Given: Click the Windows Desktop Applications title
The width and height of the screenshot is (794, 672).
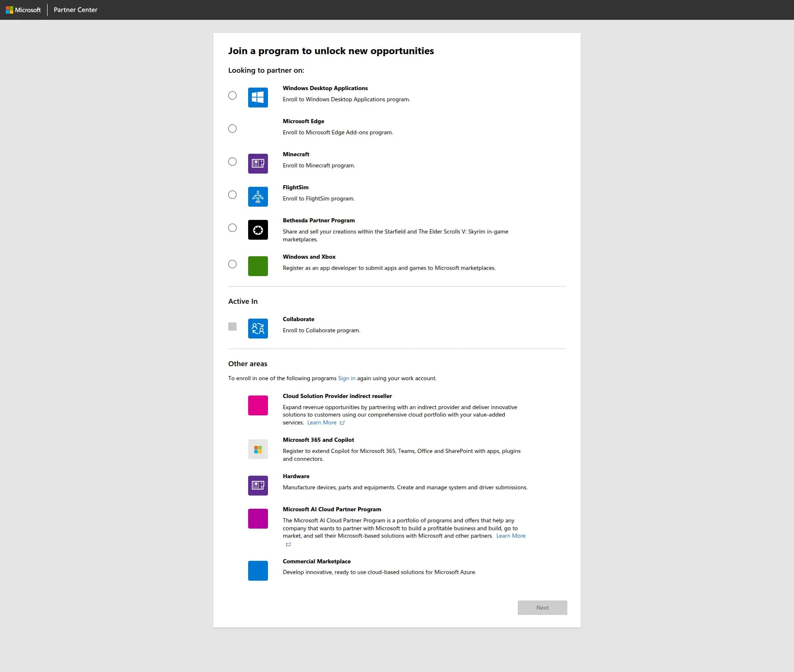Looking at the screenshot, I should pos(325,88).
